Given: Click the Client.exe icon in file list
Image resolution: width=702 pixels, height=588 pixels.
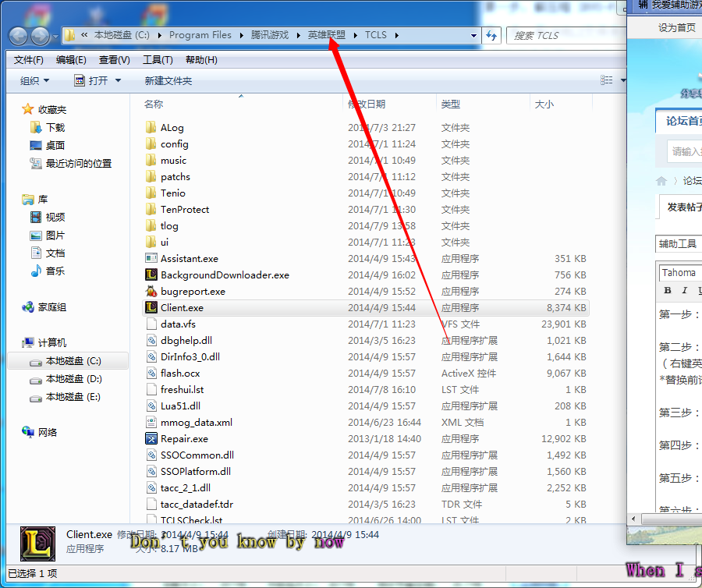Looking at the screenshot, I should (x=151, y=307).
